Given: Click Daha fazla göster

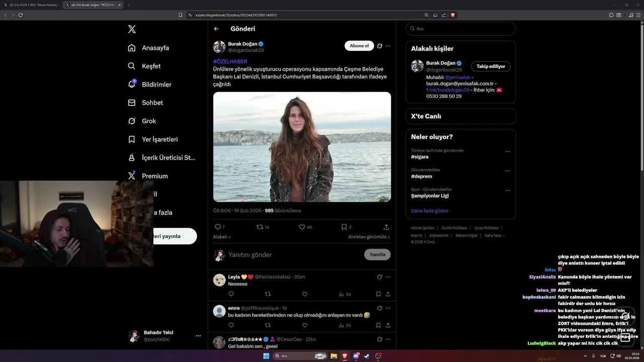Looking at the screenshot, I should point(430,211).
